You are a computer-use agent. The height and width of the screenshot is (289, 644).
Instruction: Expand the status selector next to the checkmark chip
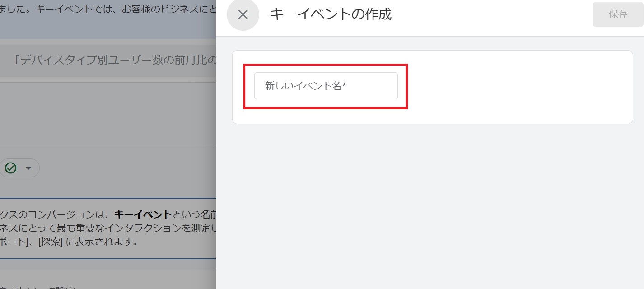pyautogui.click(x=27, y=168)
